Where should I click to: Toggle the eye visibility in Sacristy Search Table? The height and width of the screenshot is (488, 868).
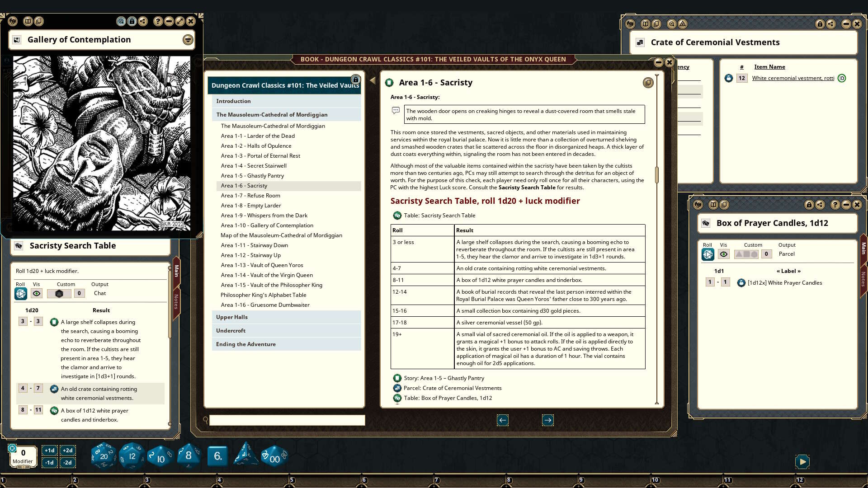(37, 293)
